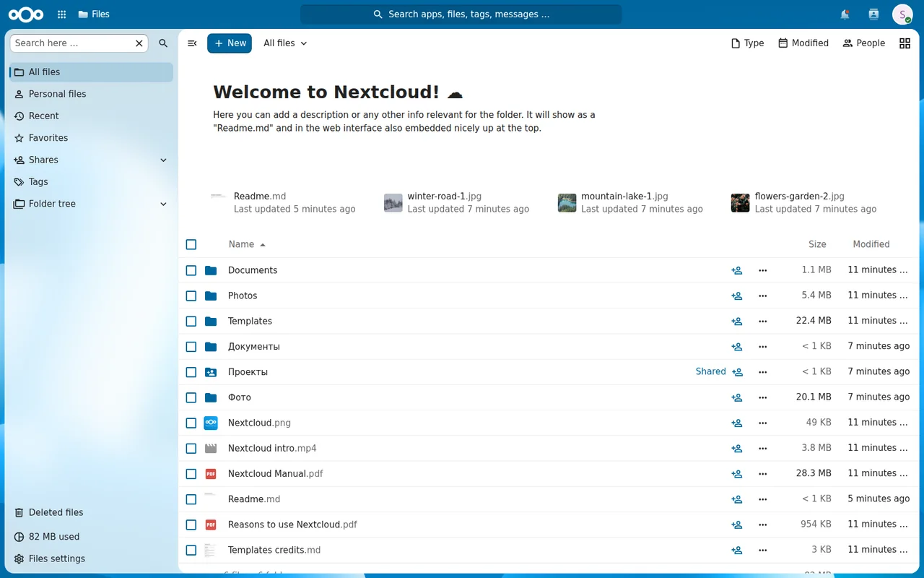Open the Files app link in header
This screenshot has width=924, height=578.
pos(94,14)
